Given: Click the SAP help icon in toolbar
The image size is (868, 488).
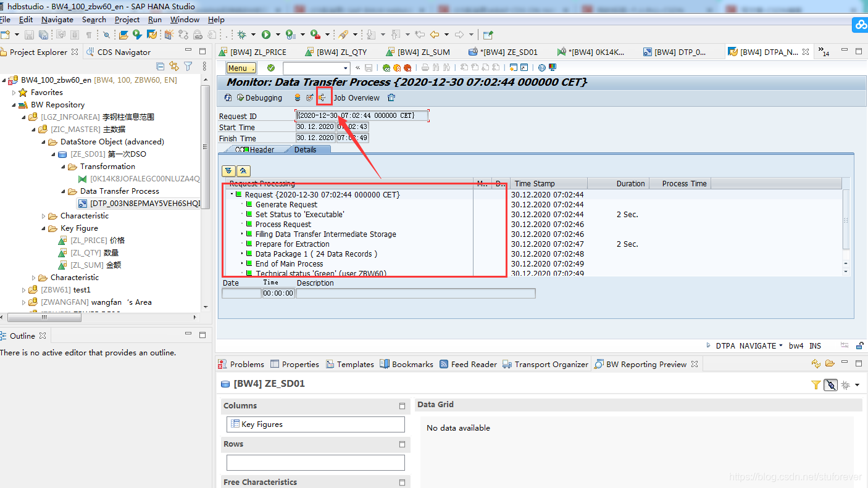Looking at the screenshot, I should coord(541,68).
